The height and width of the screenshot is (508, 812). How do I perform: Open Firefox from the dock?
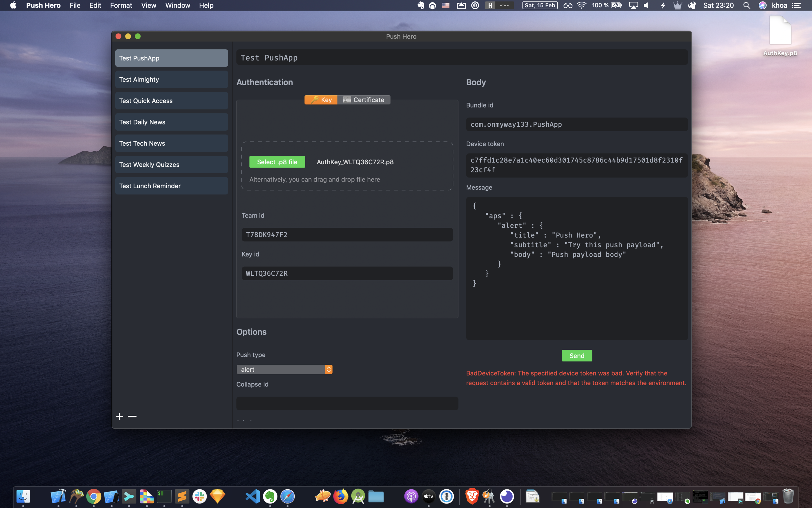[x=341, y=496]
